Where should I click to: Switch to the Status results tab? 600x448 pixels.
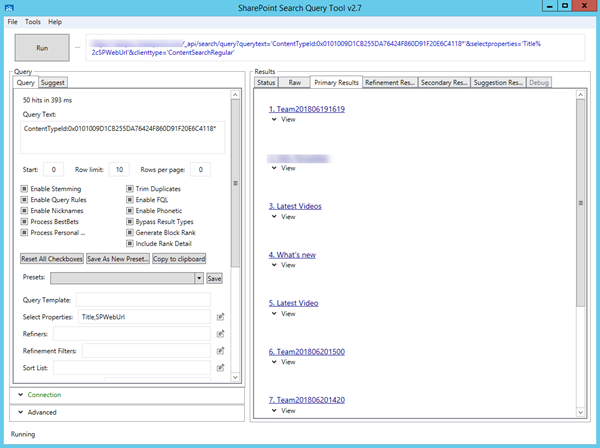(266, 83)
